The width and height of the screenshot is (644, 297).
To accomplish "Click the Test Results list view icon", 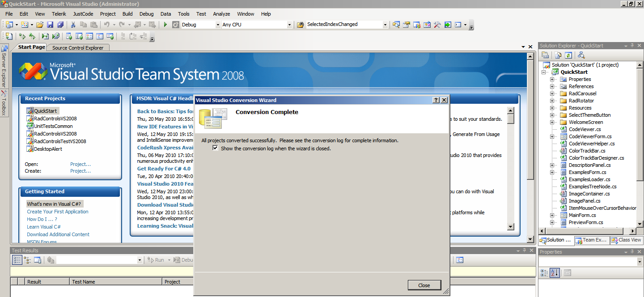I will coord(17,260).
